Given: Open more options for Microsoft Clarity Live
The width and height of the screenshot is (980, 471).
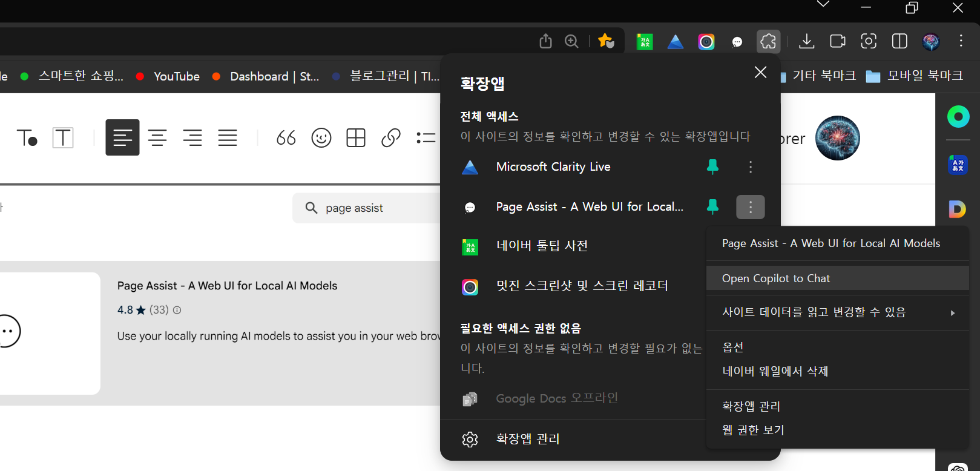Looking at the screenshot, I should [x=751, y=167].
